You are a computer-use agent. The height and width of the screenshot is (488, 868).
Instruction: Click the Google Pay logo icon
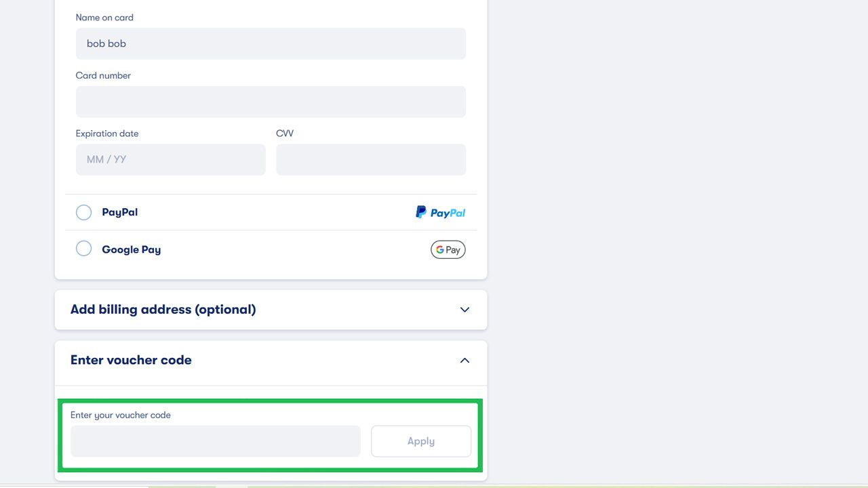[448, 249]
